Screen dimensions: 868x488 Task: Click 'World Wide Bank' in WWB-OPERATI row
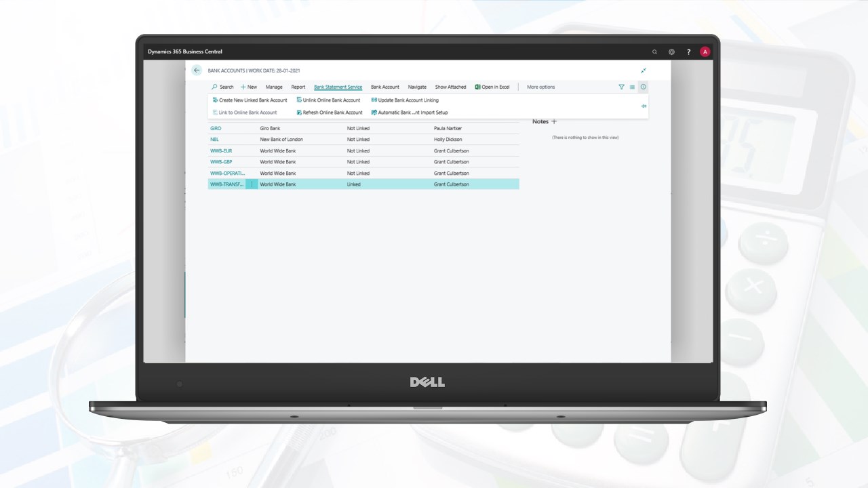click(278, 173)
